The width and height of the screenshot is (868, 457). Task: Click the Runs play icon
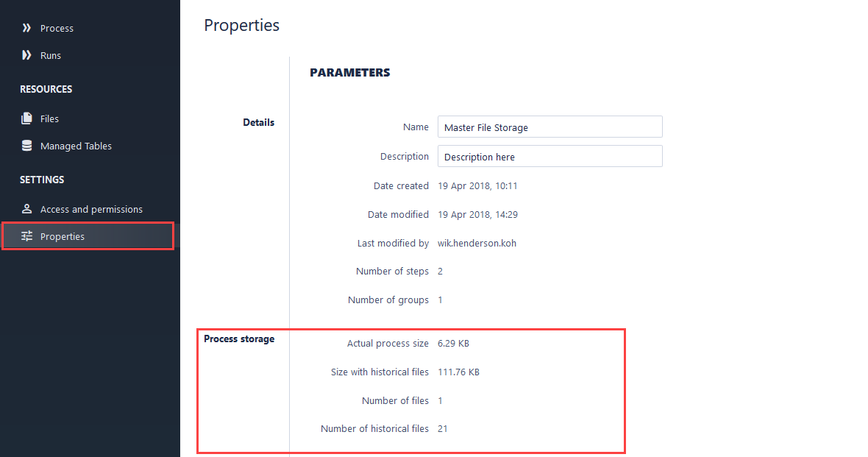click(x=26, y=55)
